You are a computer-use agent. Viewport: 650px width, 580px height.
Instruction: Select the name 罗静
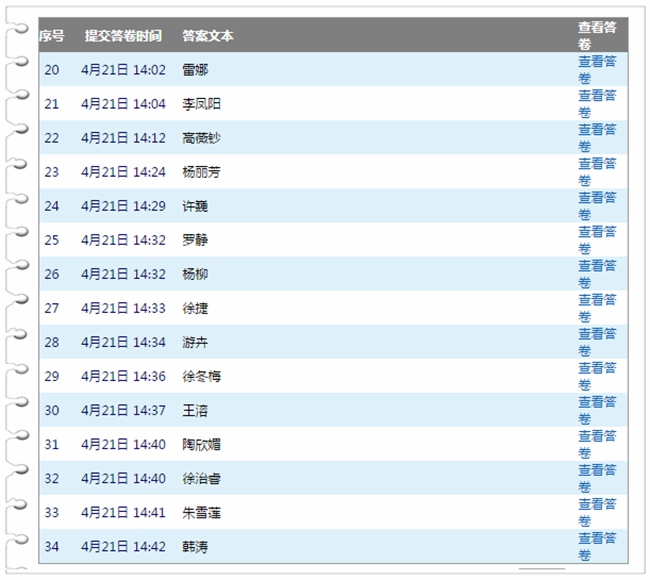click(x=195, y=240)
